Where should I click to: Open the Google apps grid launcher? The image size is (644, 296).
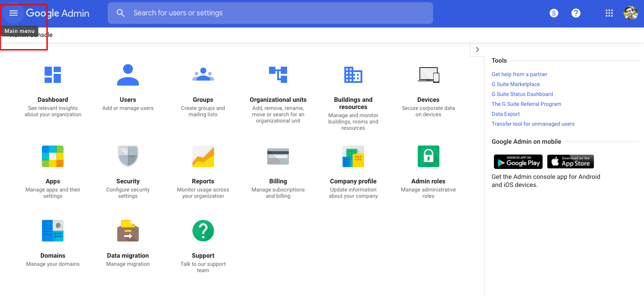tap(609, 13)
